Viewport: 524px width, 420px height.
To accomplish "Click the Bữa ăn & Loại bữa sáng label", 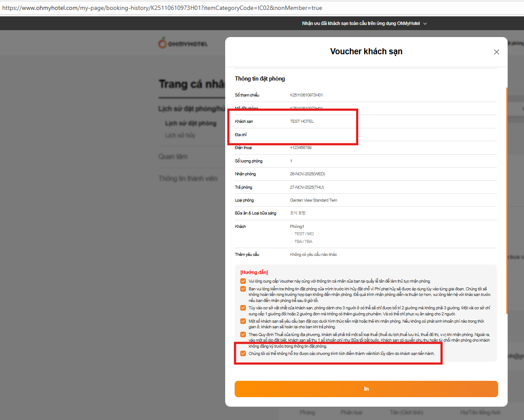I will pyautogui.click(x=255, y=213).
